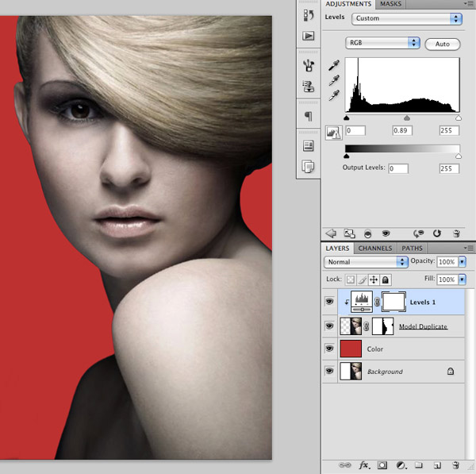Create a new fill or adjustment layer
This screenshot has height=474, width=476.
pyautogui.click(x=401, y=465)
